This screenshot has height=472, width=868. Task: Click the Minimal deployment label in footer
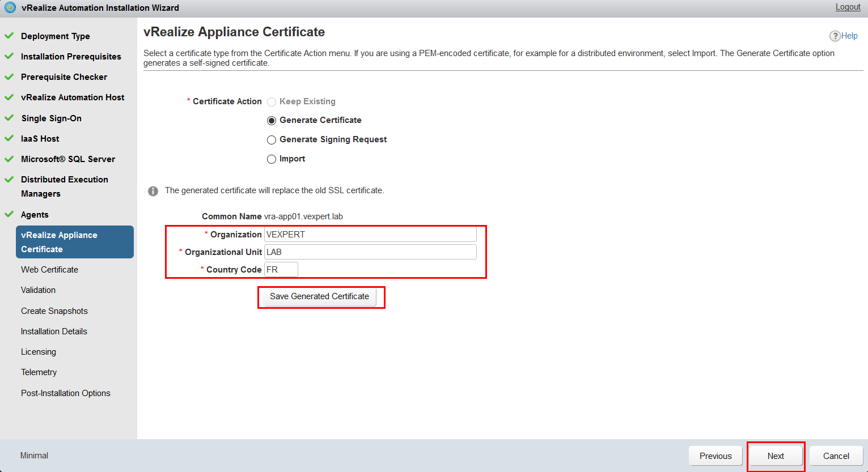click(34, 456)
